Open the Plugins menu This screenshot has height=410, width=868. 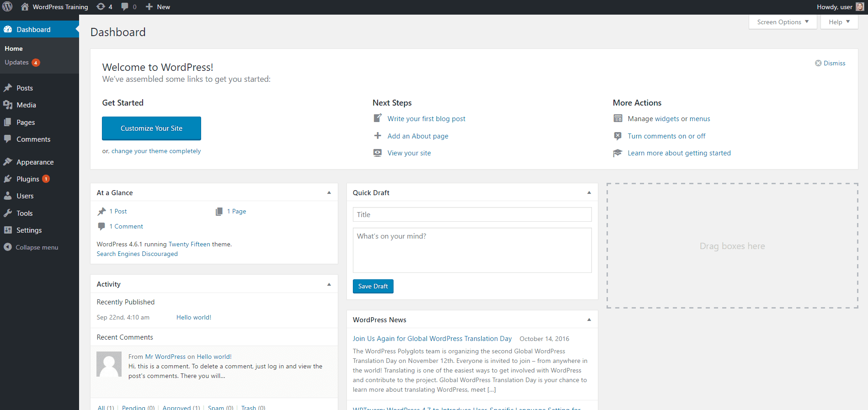click(x=28, y=179)
